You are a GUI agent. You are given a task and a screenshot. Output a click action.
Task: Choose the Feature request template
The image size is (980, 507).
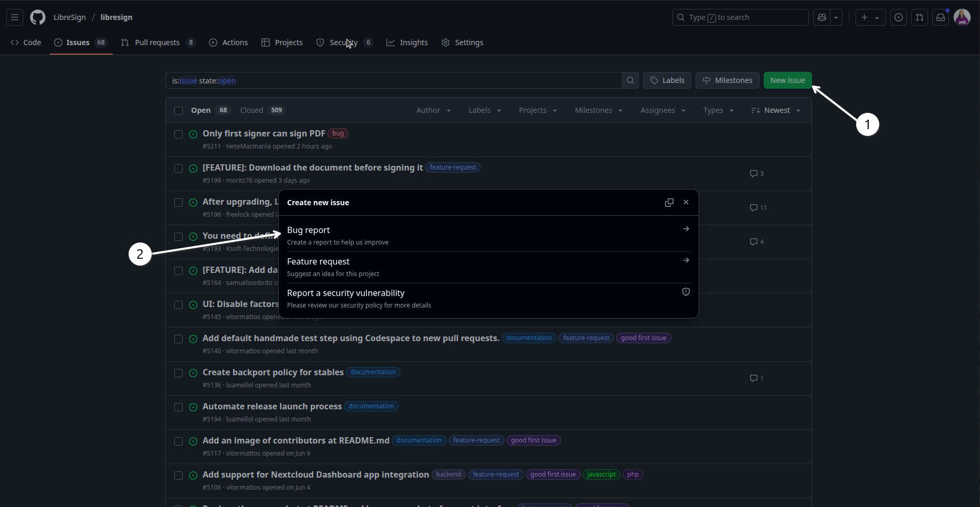point(488,267)
